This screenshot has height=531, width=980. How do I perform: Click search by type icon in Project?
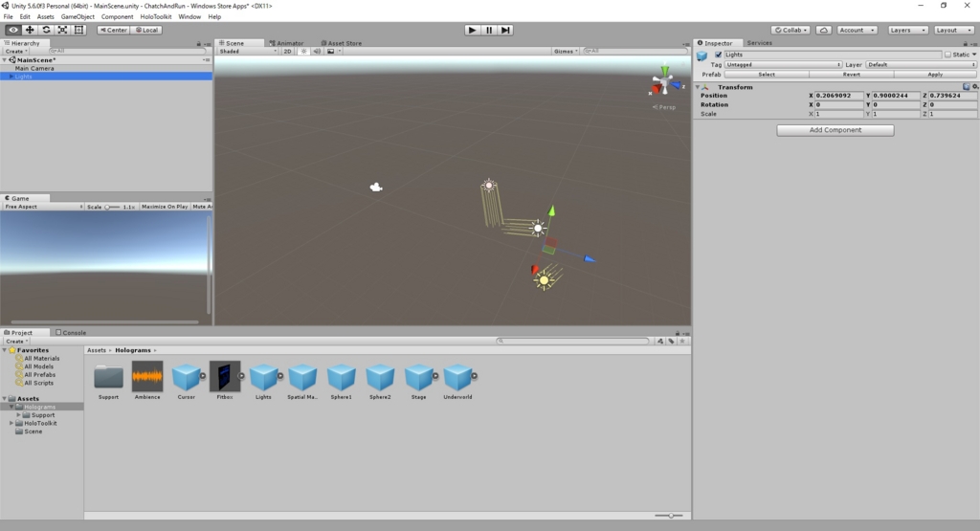[660, 342]
